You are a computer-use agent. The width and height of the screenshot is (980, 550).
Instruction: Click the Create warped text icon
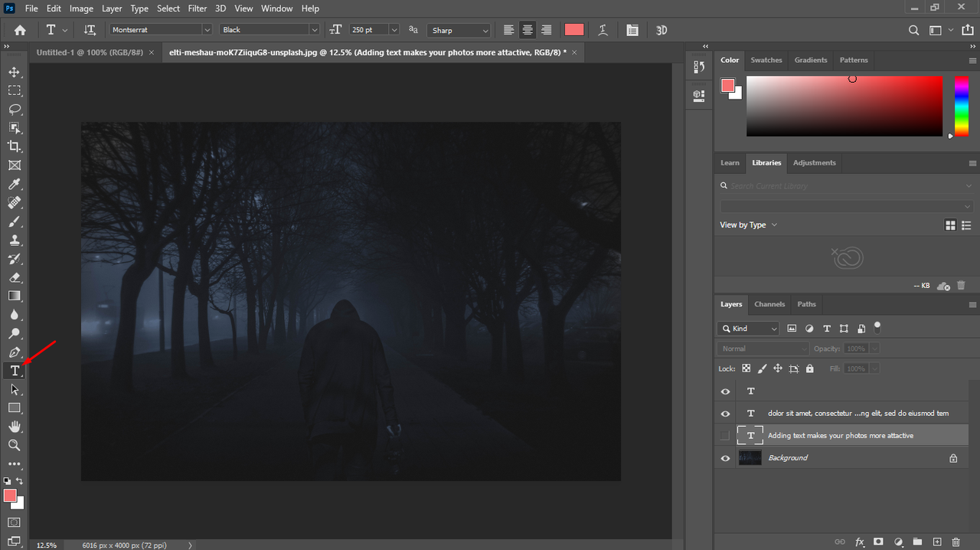pos(603,30)
